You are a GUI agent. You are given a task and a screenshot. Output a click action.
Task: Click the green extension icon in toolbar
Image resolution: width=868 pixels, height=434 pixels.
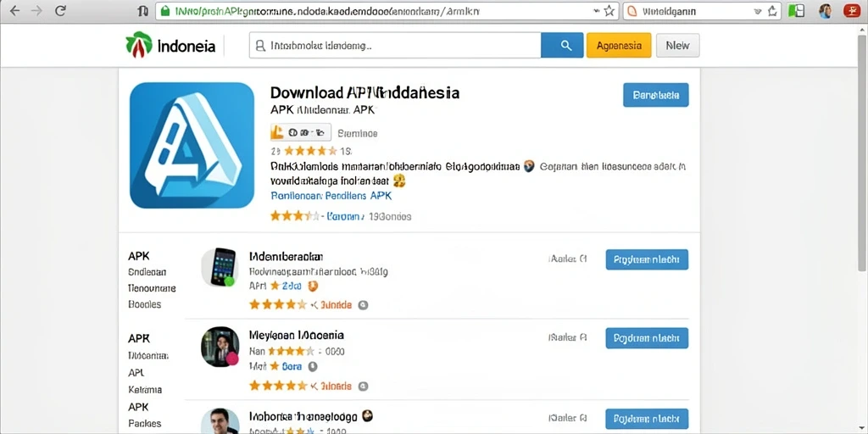click(796, 10)
